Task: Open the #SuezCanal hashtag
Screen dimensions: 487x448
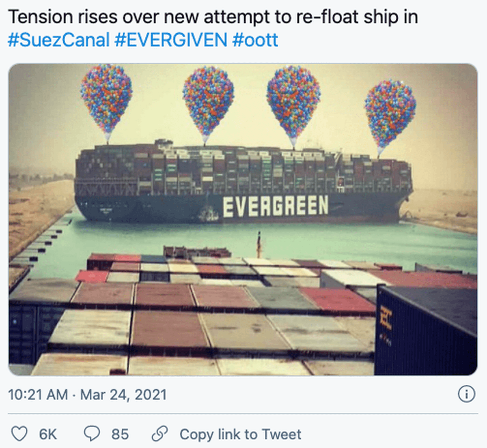Action: 59,40
